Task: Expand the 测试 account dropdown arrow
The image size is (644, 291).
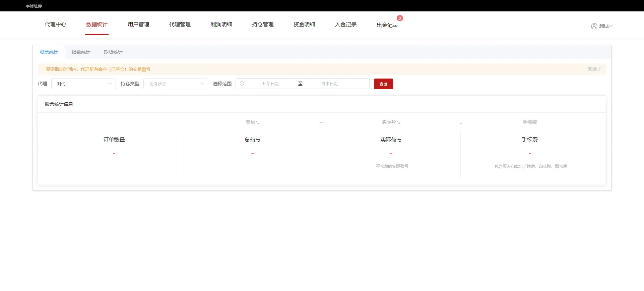Action: (x=611, y=26)
